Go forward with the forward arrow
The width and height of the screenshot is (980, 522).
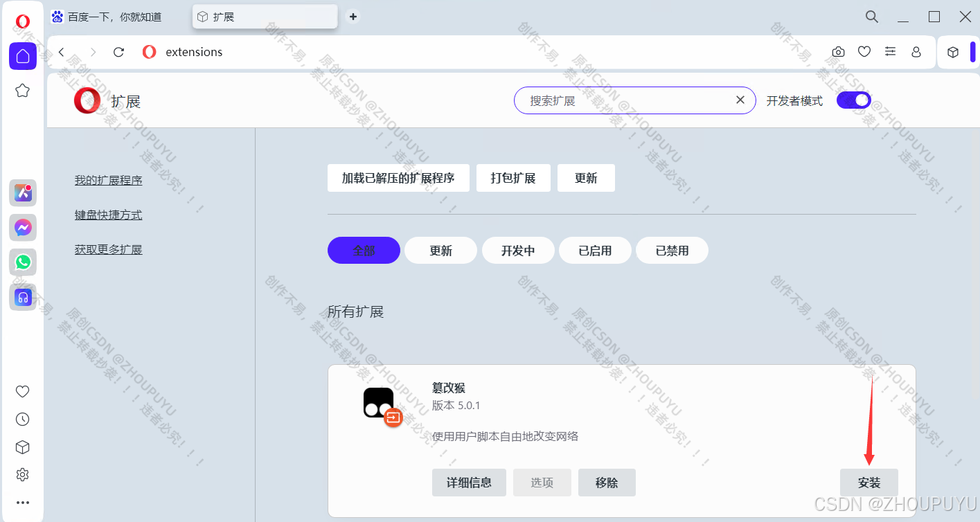93,52
